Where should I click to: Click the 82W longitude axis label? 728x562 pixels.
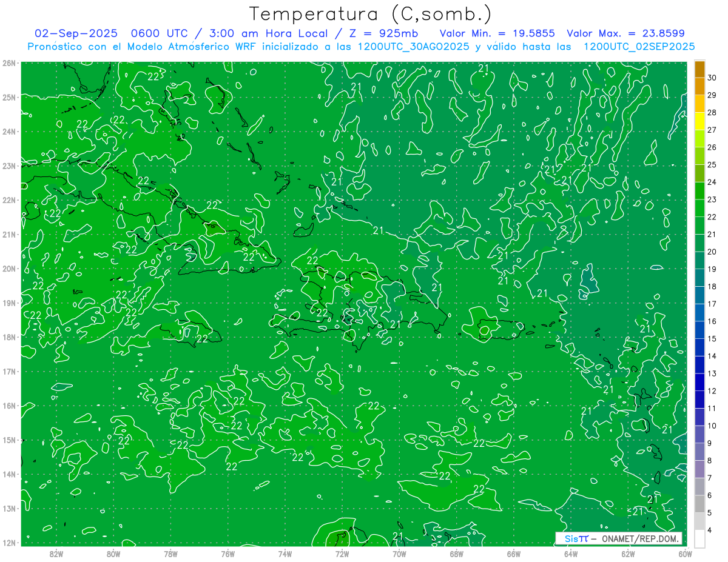point(56,553)
